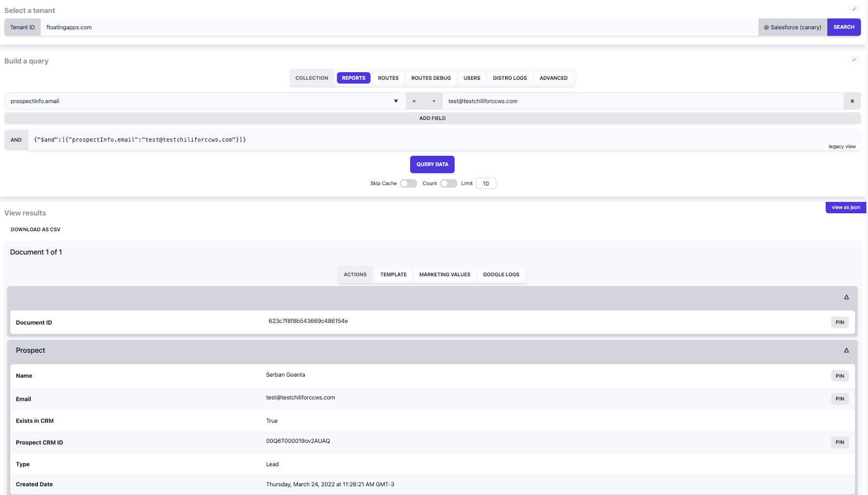This screenshot has width=868, height=495.
Task: Download results as CSV
Action: pos(36,230)
